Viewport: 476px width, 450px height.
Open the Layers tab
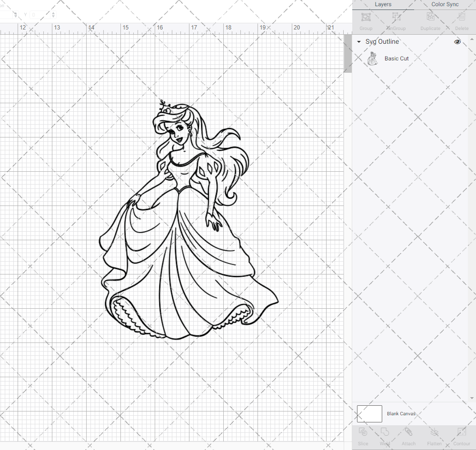point(383,4)
